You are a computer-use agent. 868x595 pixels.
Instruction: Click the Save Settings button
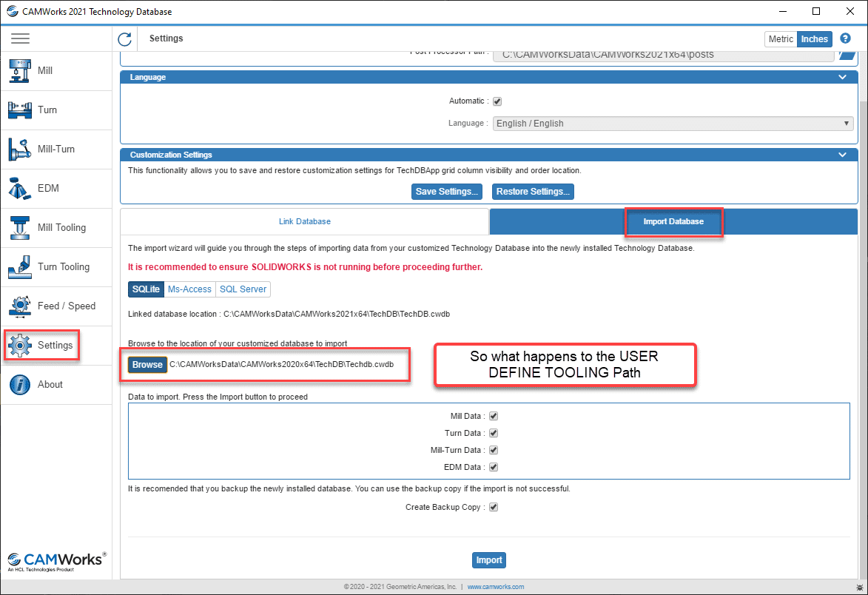tap(446, 192)
